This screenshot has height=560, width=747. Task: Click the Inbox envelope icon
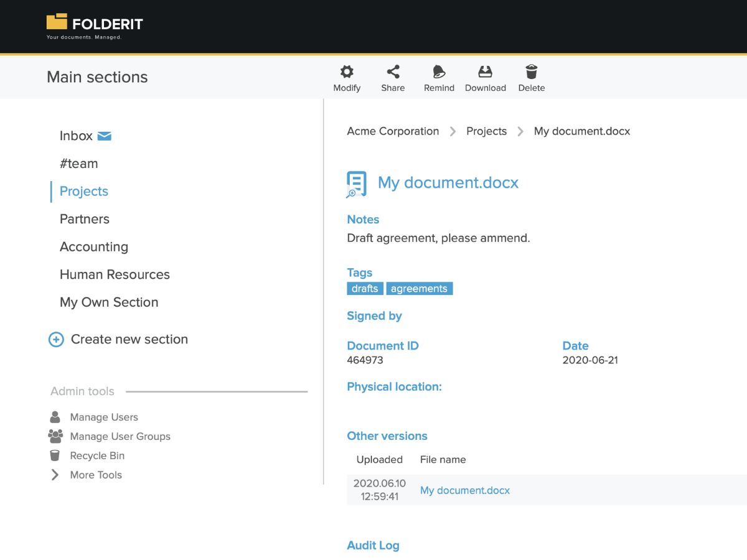(105, 136)
